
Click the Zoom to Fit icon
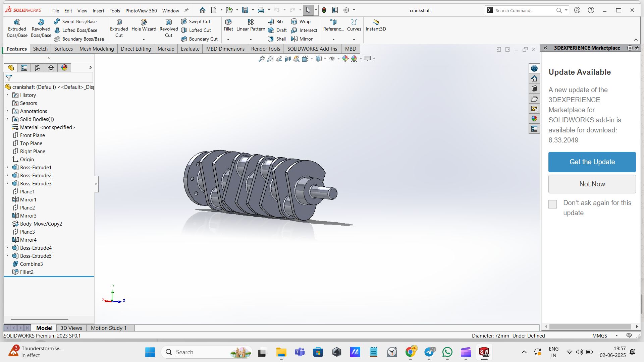(261, 59)
